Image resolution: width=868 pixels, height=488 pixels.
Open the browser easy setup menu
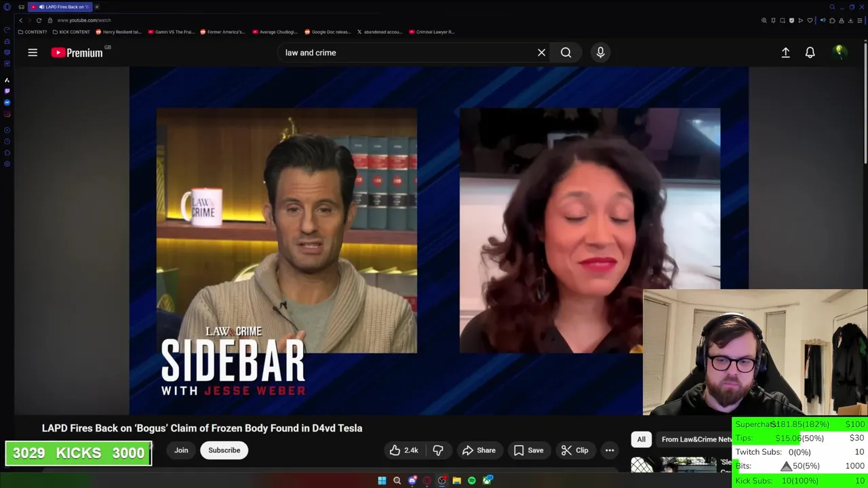(x=860, y=20)
